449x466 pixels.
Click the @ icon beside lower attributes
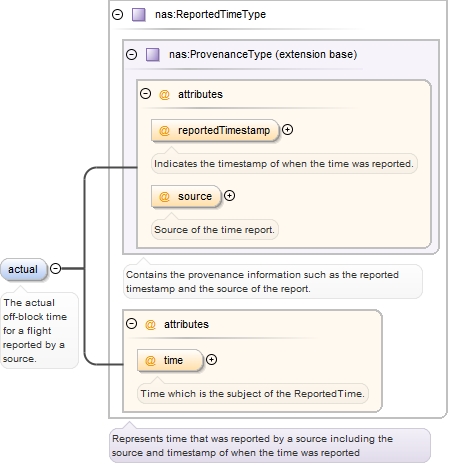[x=150, y=324]
